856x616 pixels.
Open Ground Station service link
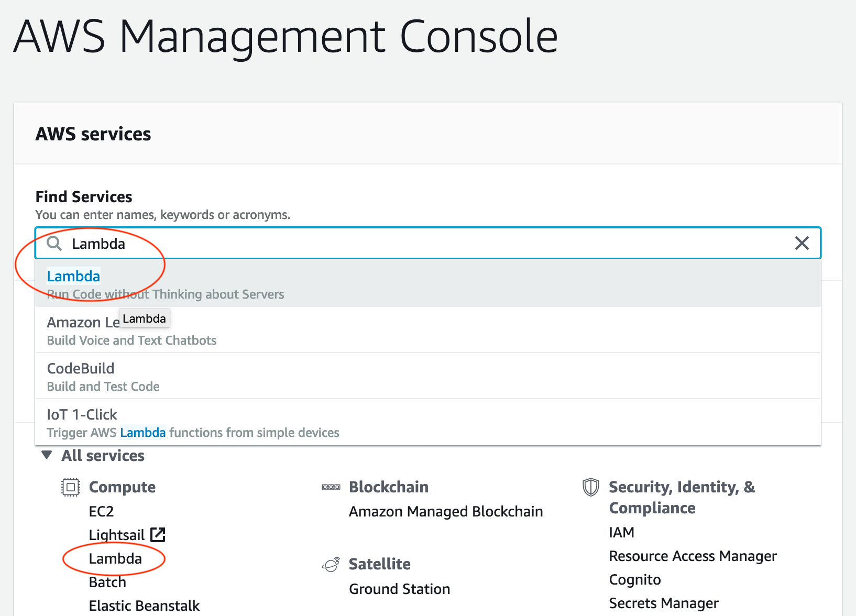399,589
